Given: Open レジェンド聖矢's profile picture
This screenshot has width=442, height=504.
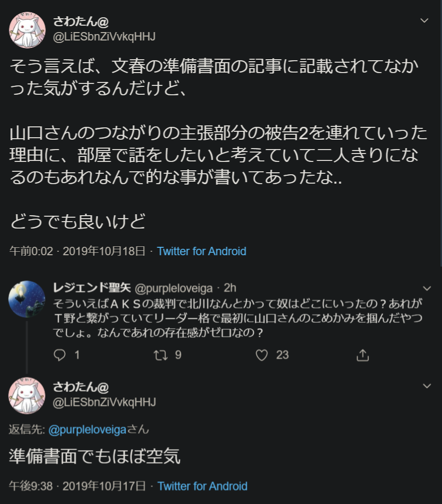Looking at the screenshot, I should 27,299.
